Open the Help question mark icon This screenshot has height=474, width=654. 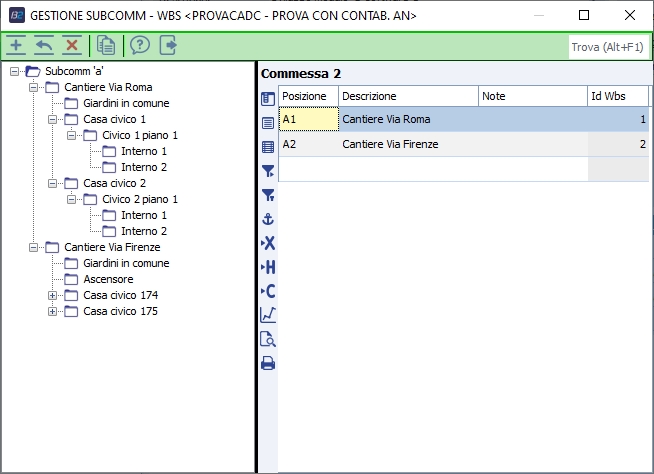coord(140,45)
